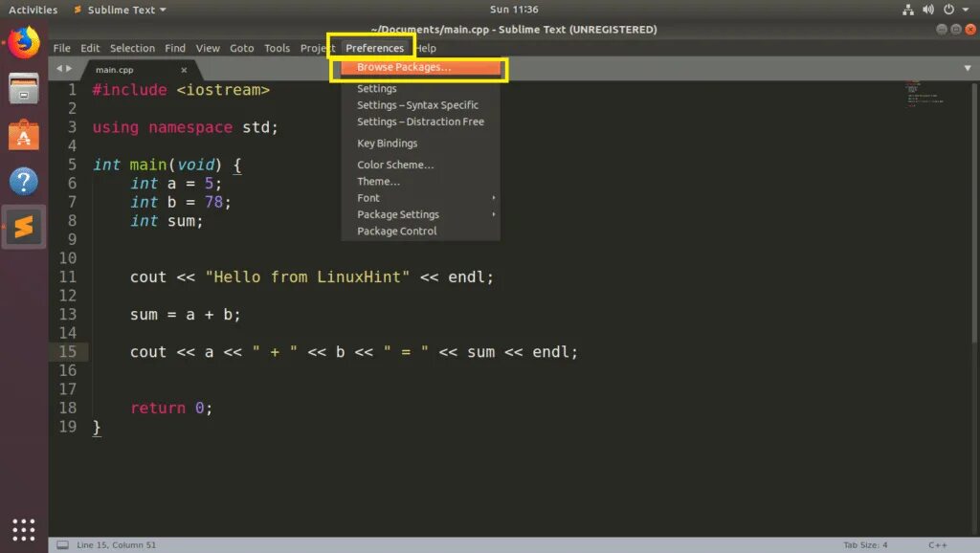Open the File menu
Viewport: 980px width, 553px height.
[x=61, y=48]
